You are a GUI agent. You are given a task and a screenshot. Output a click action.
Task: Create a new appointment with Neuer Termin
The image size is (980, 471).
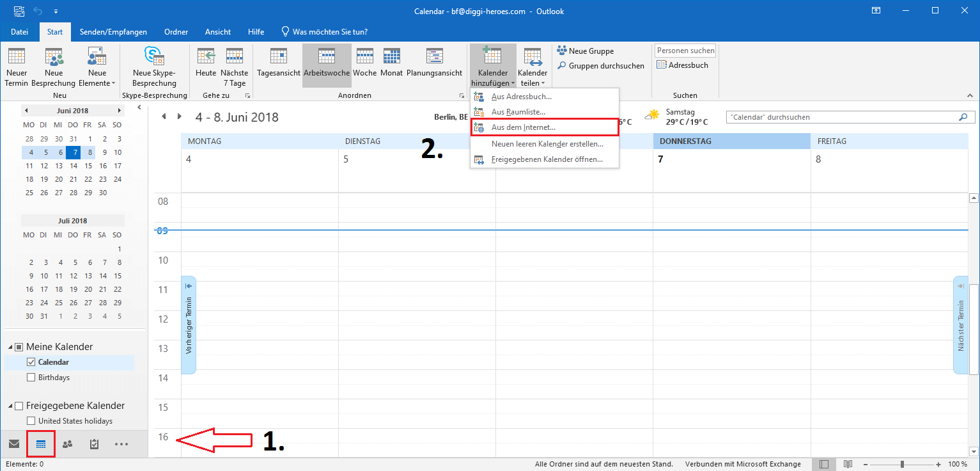click(16, 67)
